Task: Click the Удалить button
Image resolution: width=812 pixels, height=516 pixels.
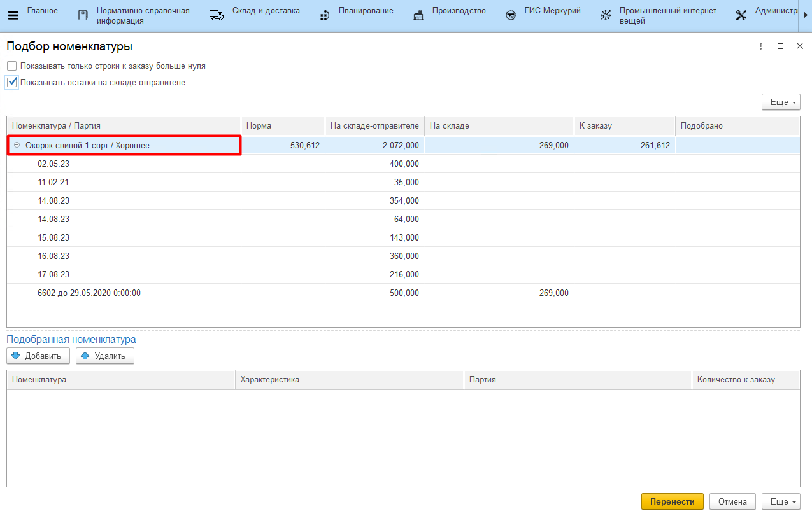Action: point(105,356)
